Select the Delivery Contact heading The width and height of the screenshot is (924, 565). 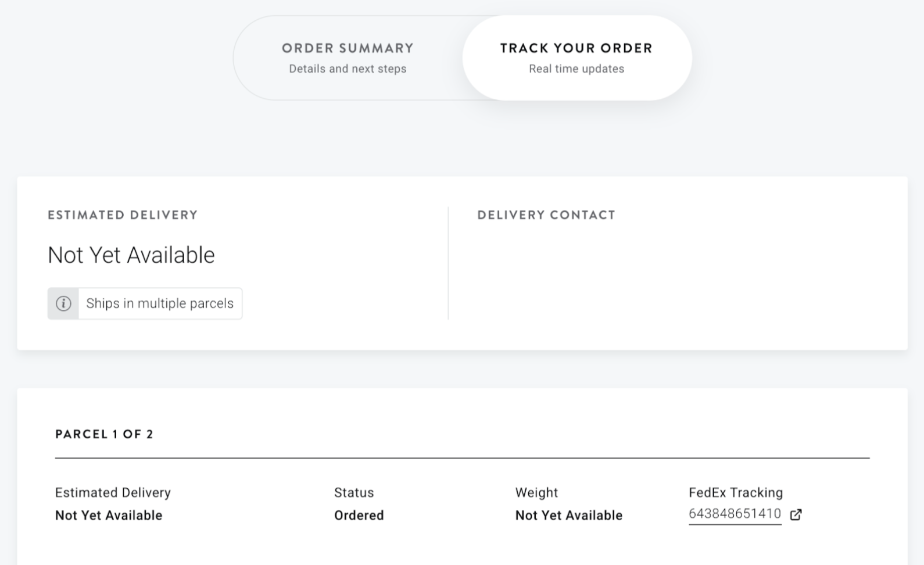click(545, 214)
